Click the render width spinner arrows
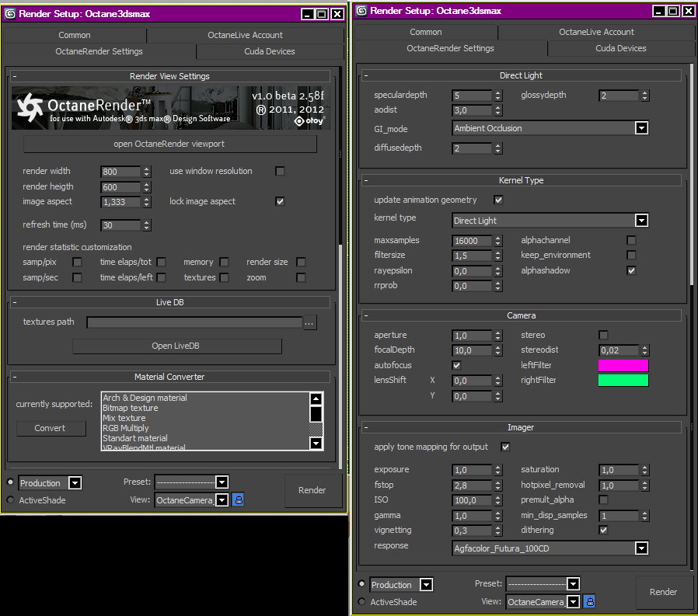The image size is (698, 616). click(x=146, y=172)
